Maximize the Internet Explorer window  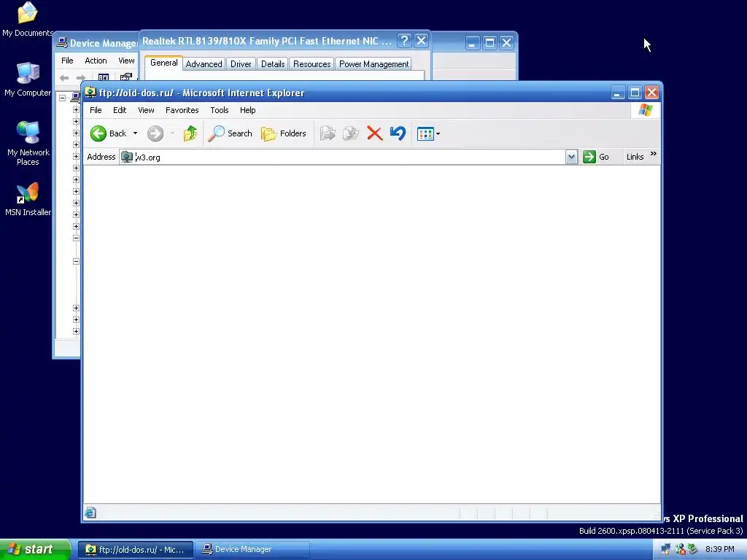635,93
